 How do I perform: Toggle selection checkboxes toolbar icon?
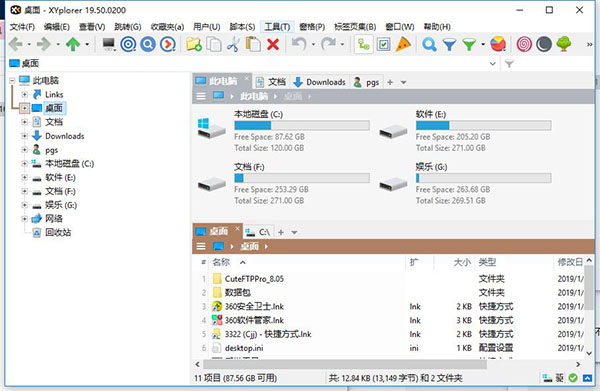click(383, 44)
